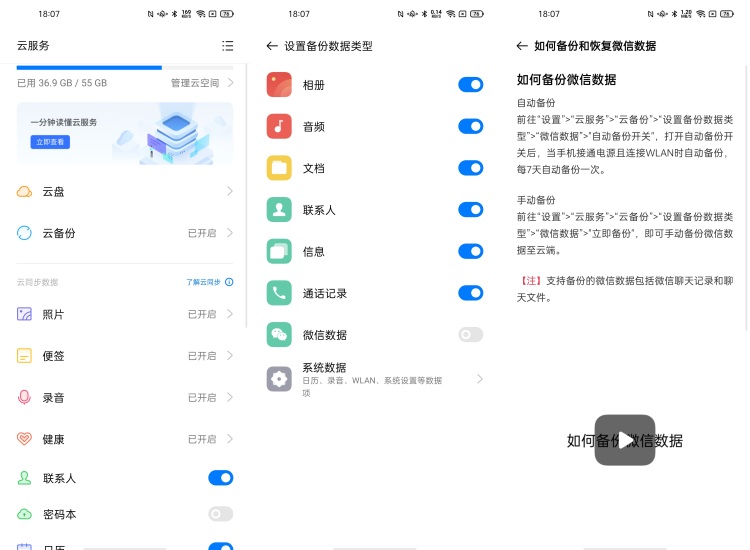Disable 相册 backup switch
750x550 pixels.
pos(471,85)
